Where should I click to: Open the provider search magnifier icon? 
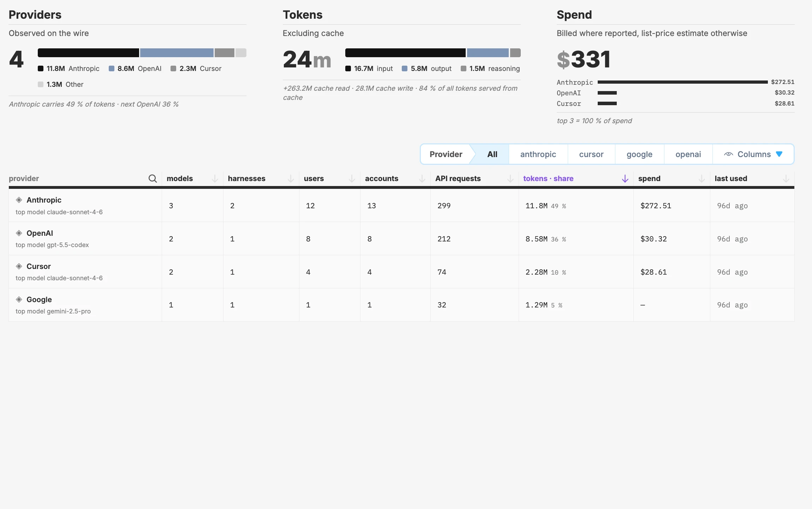click(153, 179)
